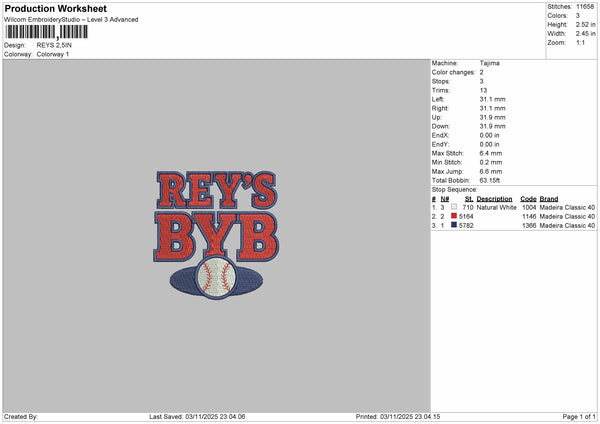Click the stitch count '710' in row 1

468,207
